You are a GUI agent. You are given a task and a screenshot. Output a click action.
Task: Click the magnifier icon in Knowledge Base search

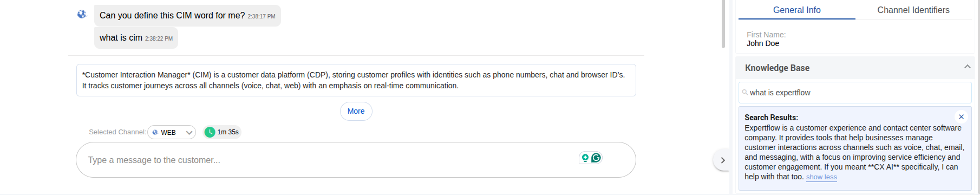point(745,93)
